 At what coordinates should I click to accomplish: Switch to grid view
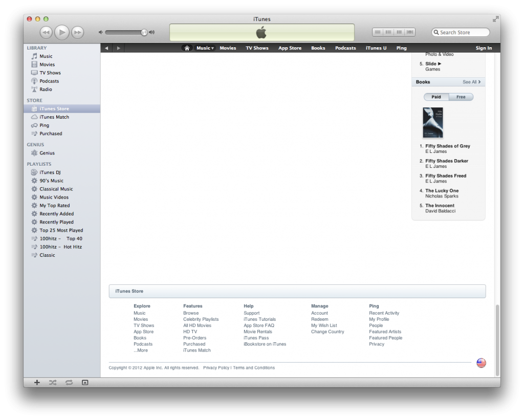[x=399, y=32]
